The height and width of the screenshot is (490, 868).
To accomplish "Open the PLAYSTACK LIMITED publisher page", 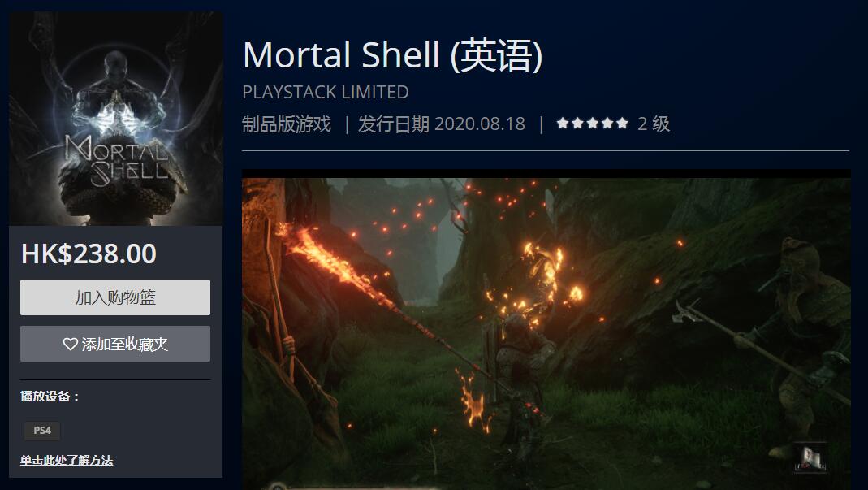I will pos(326,92).
